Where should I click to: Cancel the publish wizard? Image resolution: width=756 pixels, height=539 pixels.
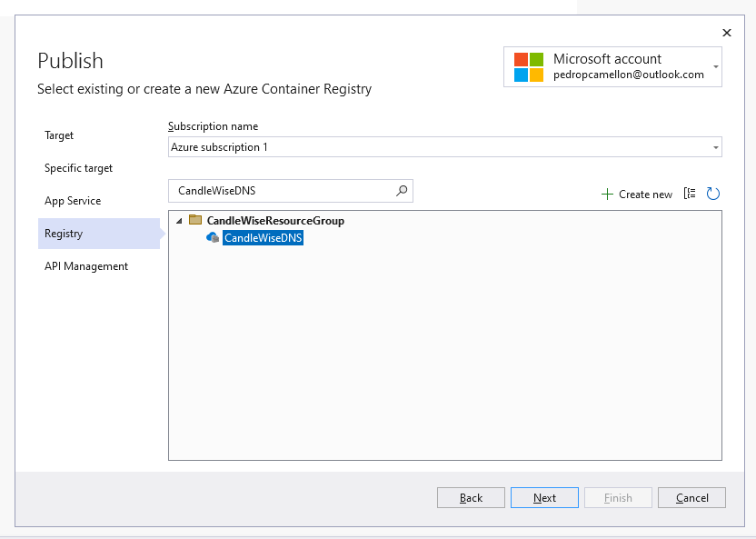pyautogui.click(x=691, y=497)
